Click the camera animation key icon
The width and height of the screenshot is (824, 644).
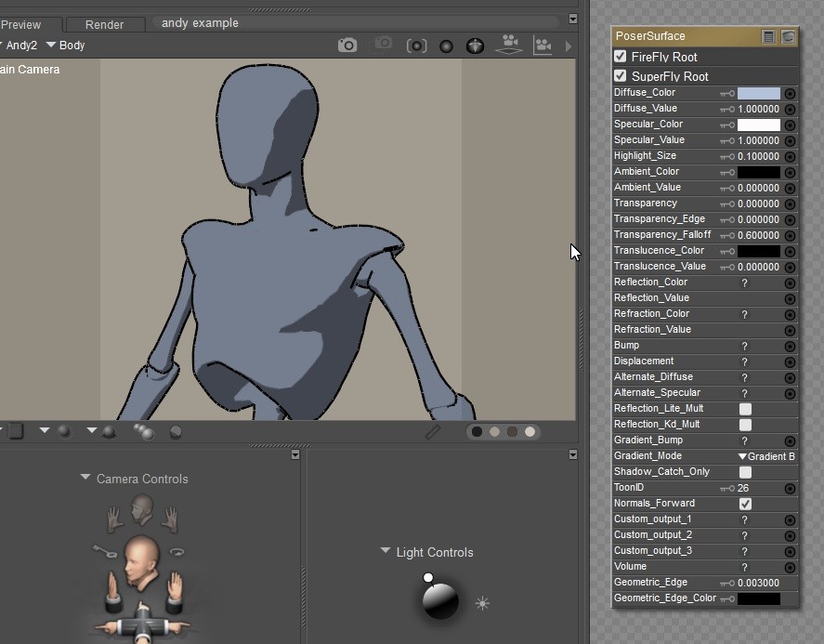click(104, 551)
